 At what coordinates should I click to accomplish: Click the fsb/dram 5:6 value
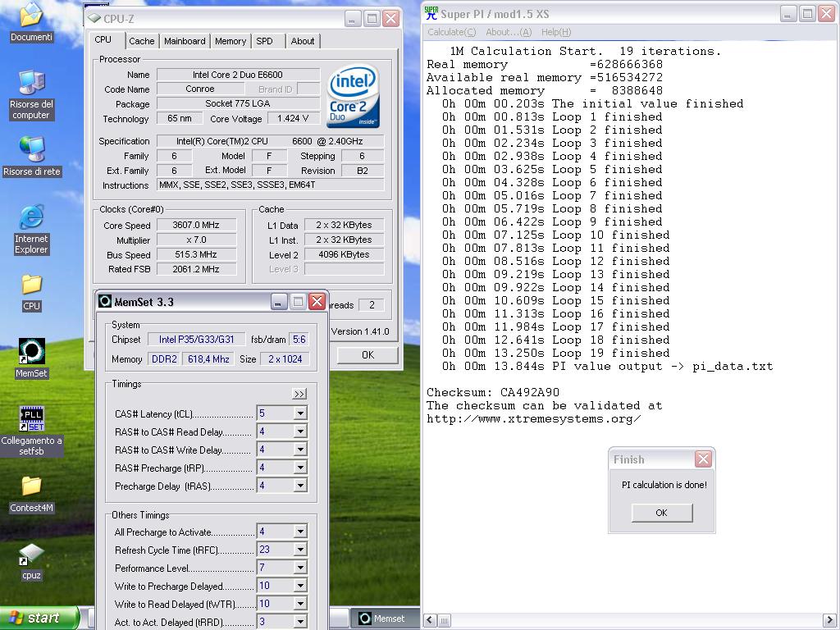[299, 340]
